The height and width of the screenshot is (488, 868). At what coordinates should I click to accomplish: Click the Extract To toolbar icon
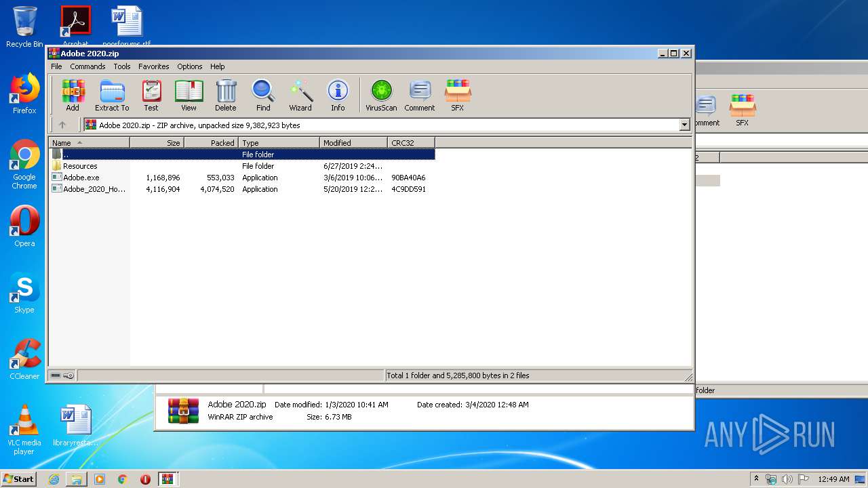click(112, 96)
